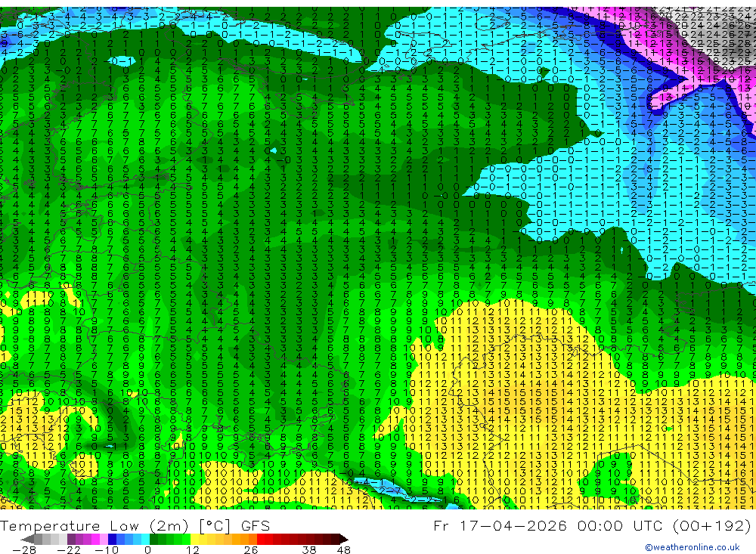Select the bright red swatch right of 26
The height and width of the screenshot is (554, 756).
pyautogui.click(x=261, y=540)
